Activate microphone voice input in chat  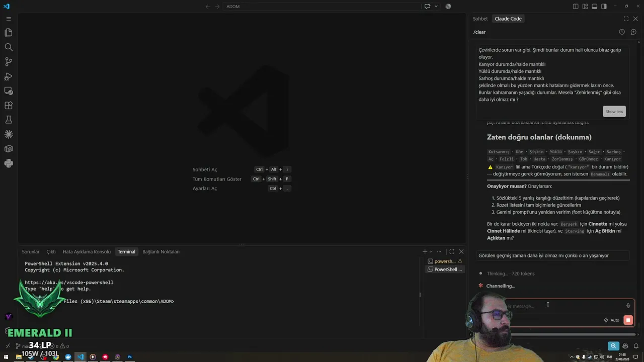click(x=628, y=306)
